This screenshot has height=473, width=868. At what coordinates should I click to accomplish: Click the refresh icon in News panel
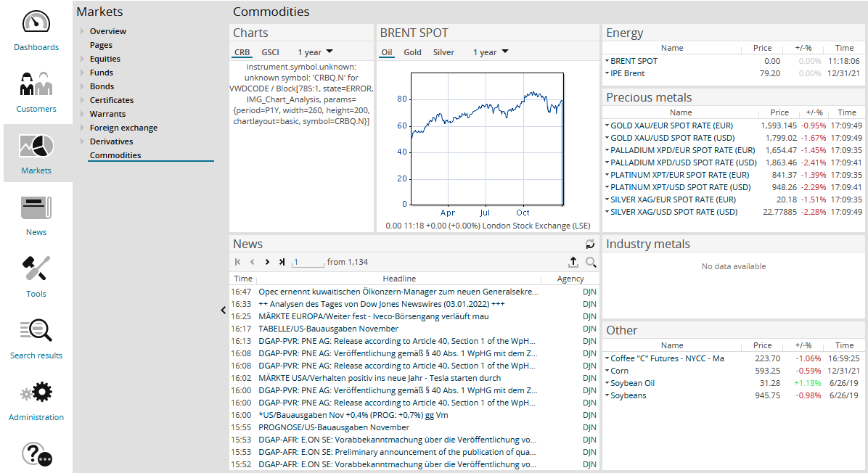click(590, 244)
